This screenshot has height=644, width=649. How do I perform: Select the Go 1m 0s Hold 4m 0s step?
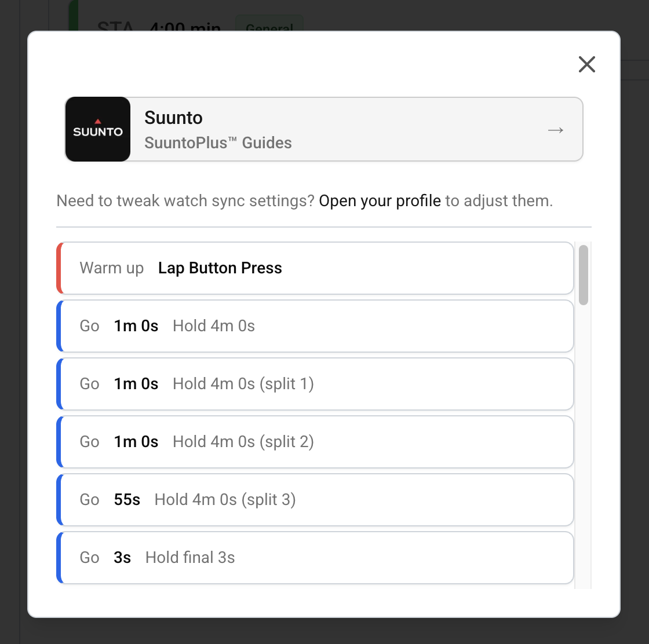(315, 326)
